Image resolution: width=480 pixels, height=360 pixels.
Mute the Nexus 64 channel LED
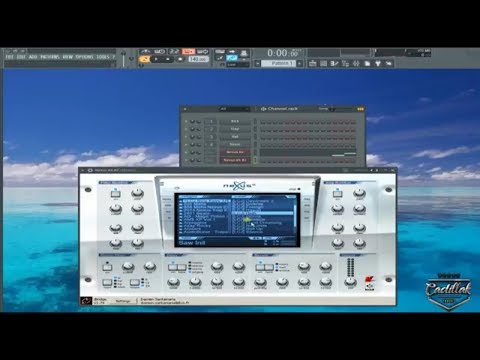coord(186,152)
